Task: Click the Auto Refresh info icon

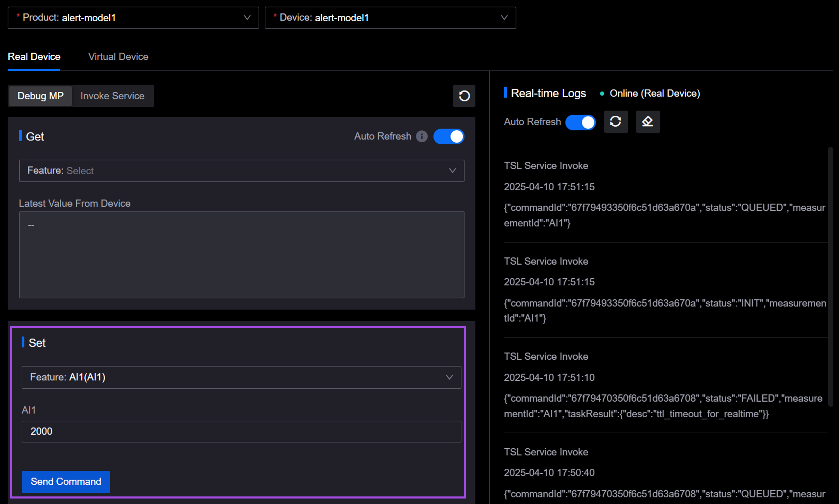Action: click(x=422, y=136)
